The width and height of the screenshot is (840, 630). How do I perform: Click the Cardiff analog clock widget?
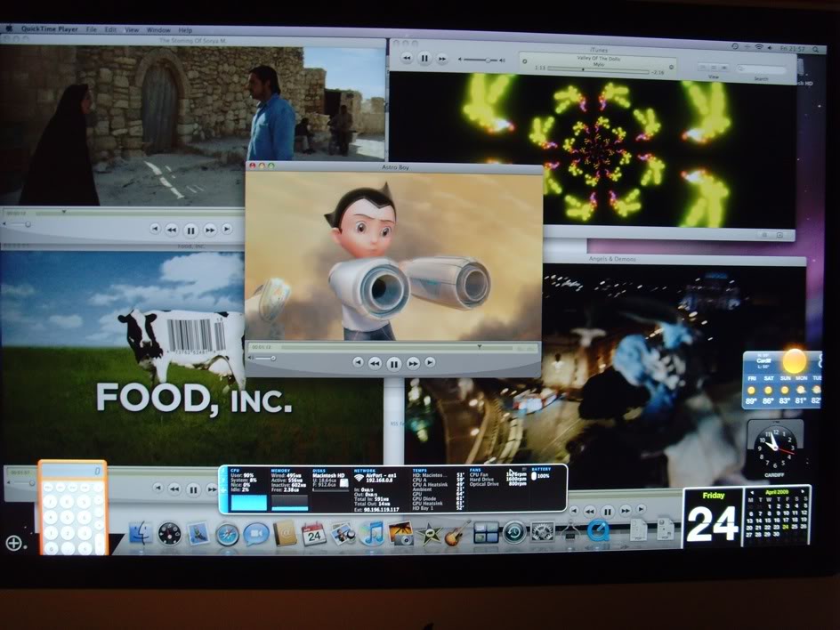pyautogui.click(x=775, y=448)
